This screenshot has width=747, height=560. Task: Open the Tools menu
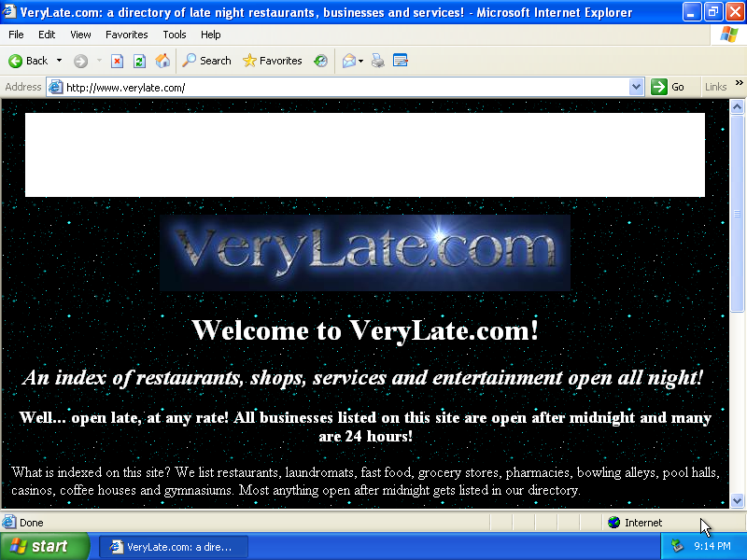(175, 35)
